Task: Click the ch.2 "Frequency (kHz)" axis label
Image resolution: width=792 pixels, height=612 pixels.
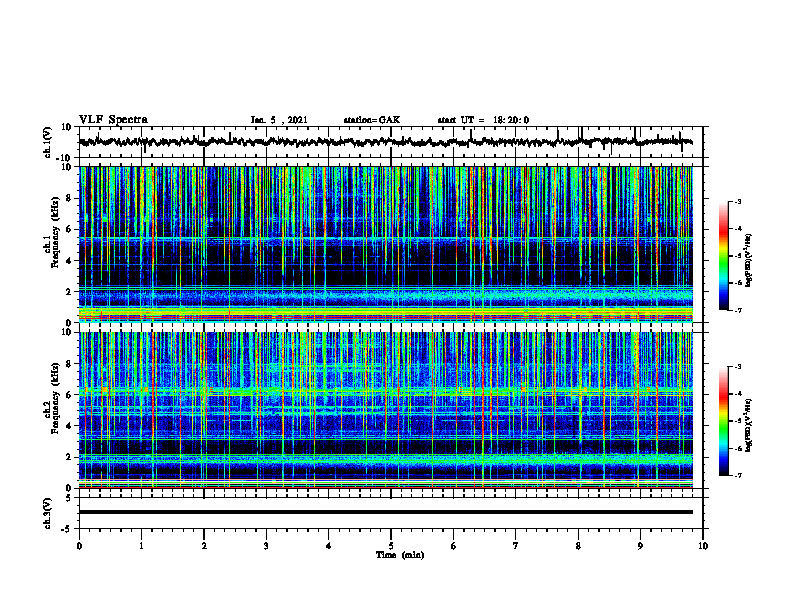Action: 55,398
